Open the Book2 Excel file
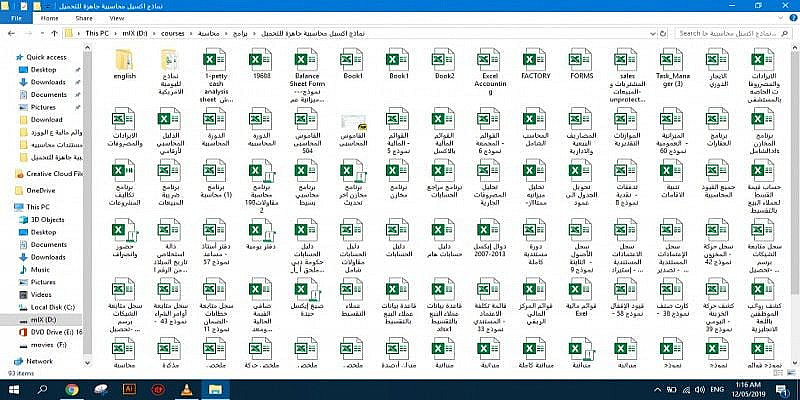This screenshot has height=400, width=800. point(444,64)
